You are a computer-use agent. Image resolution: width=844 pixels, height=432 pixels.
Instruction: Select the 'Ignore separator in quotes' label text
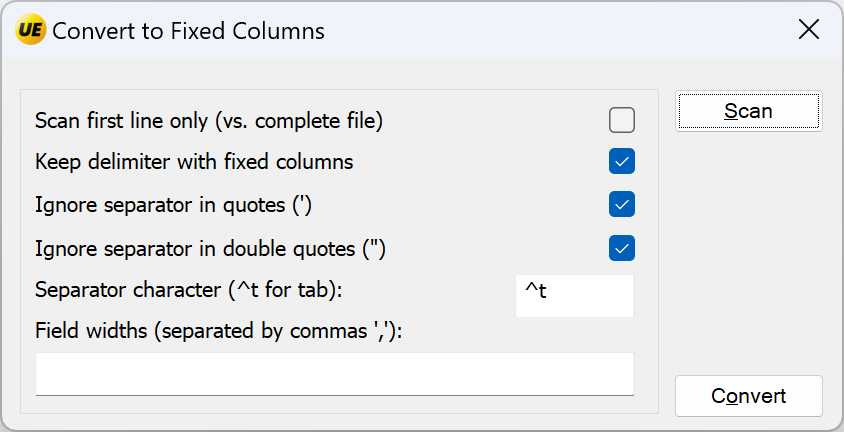point(173,205)
